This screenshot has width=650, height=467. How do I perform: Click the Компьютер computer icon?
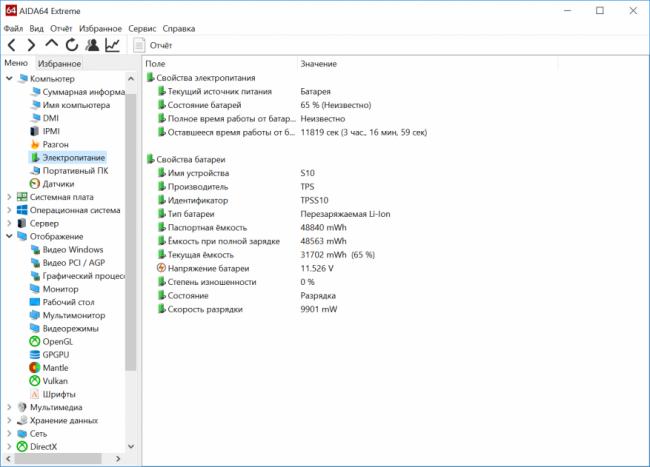(22, 78)
